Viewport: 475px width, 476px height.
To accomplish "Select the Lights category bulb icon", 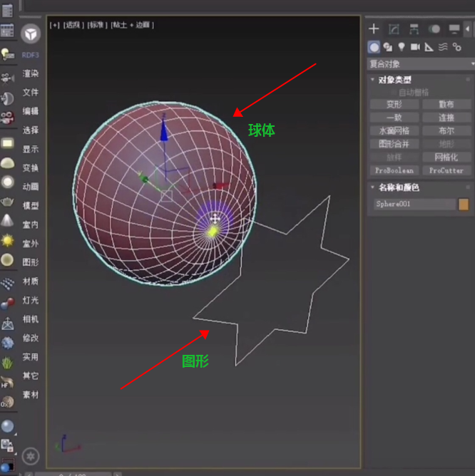I will click(402, 47).
